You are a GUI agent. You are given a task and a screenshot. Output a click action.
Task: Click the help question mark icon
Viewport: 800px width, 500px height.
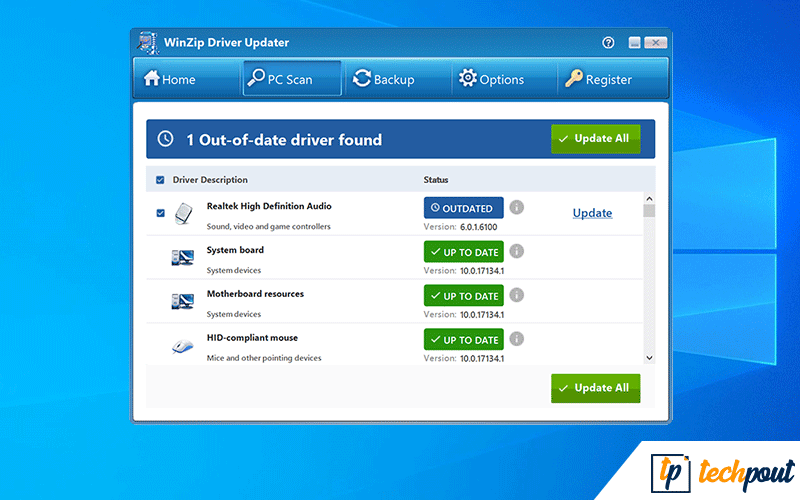608,42
